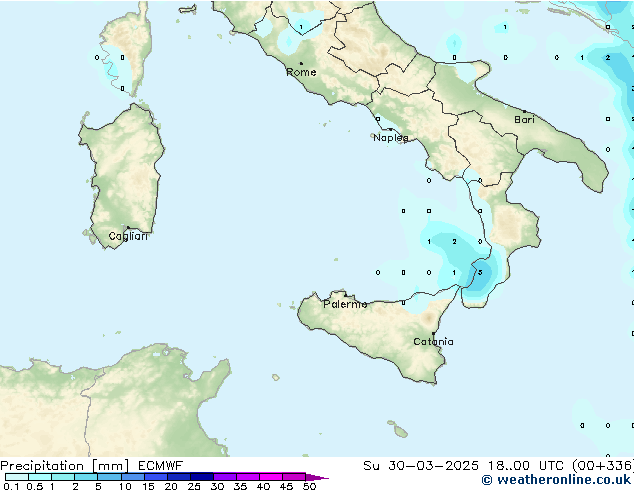Click the Bari city marker dot
Screen dimensions: 634x490
coord(524,111)
